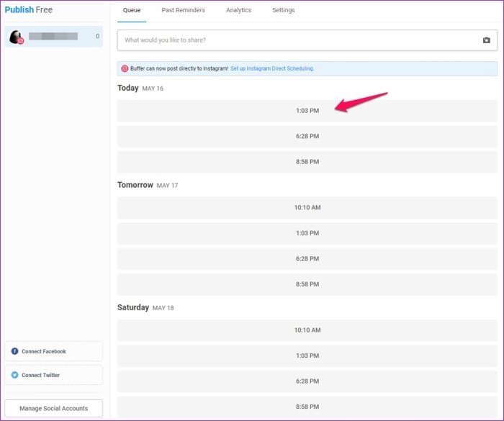Open the Past Reminders tab
The height and width of the screenshot is (421, 504).
point(183,10)
